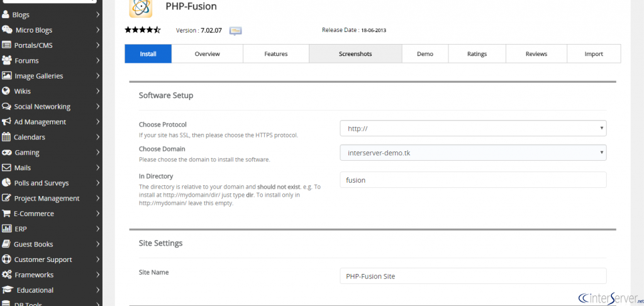Click the star rating for PHP-Fusion
The height and width of the screenshot is (306, 644).
pyautogui.click(x=143, y=30)
